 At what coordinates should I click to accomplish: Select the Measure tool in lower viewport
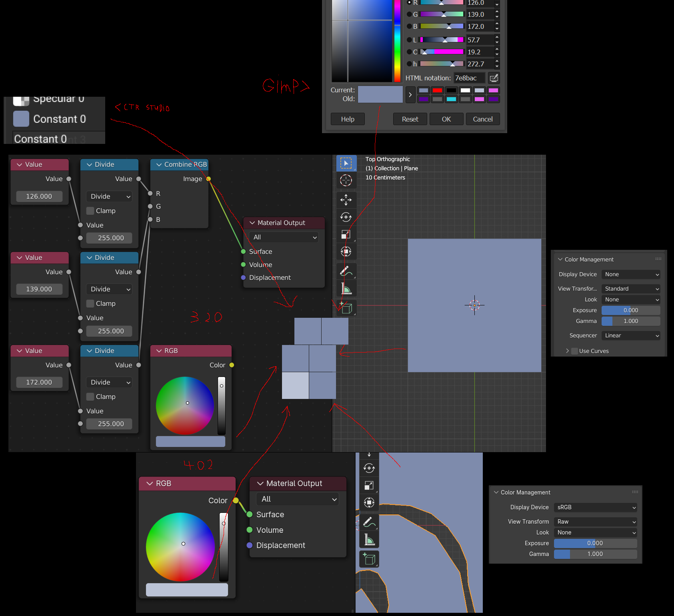[x=369, y=540]
